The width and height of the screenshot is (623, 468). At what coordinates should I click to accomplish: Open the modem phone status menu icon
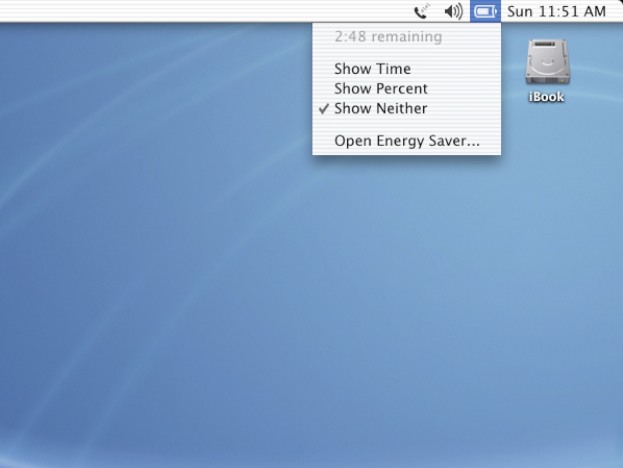coord(422,11)
